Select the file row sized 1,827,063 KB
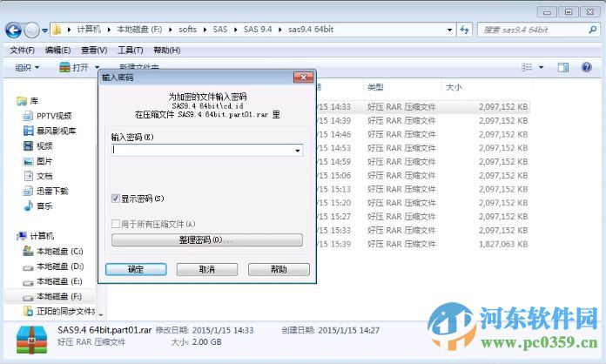This screenshot has width=606, height=364. (423, 244)
